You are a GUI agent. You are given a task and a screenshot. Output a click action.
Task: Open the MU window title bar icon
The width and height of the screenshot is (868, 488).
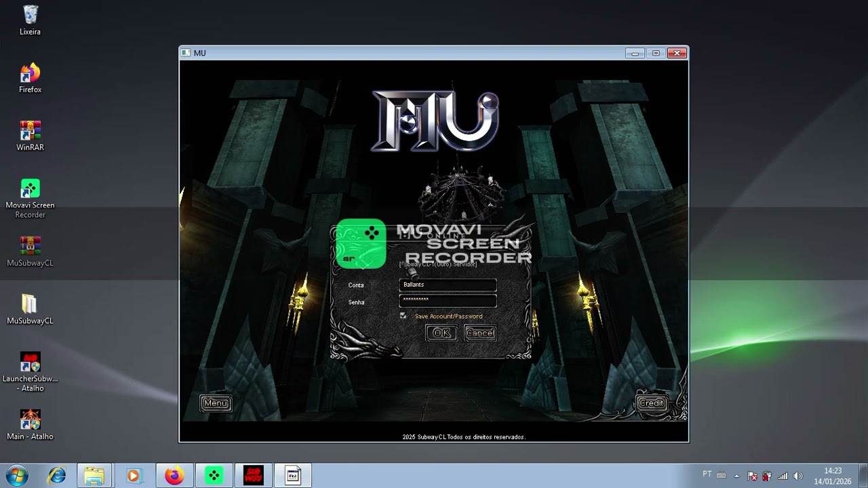point(186,53)
